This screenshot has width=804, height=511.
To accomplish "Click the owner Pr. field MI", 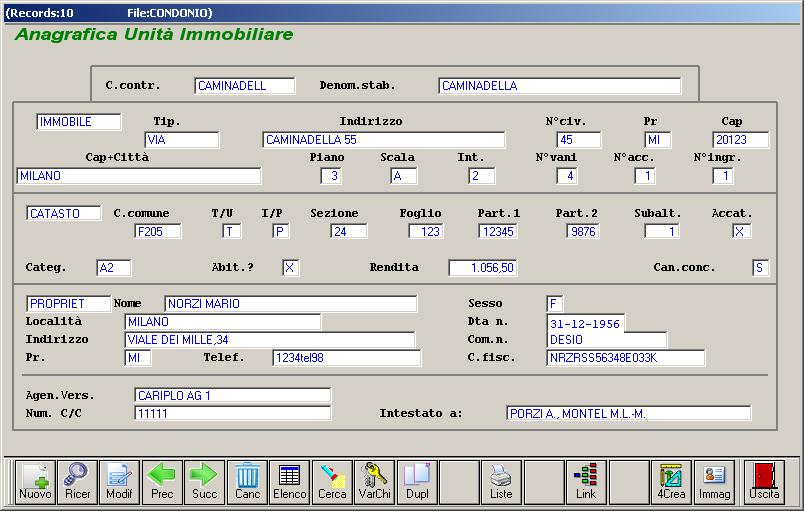I will coord(137,357).
